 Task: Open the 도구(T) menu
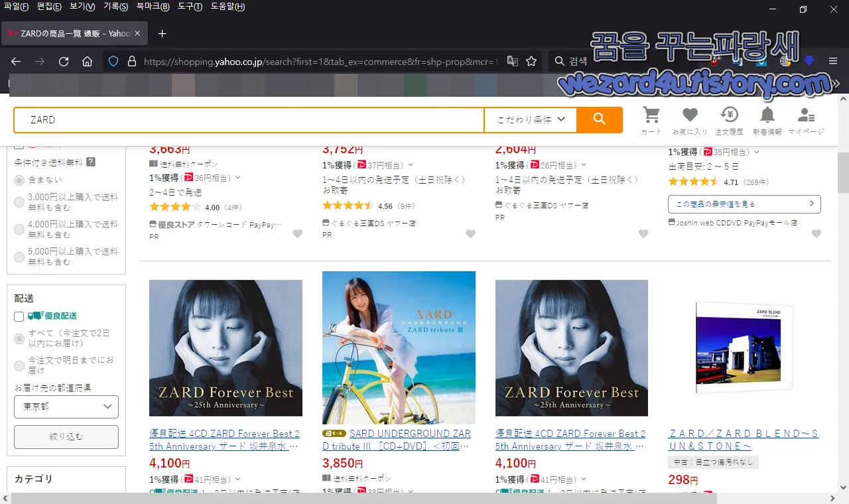click(x=190, y=7)
